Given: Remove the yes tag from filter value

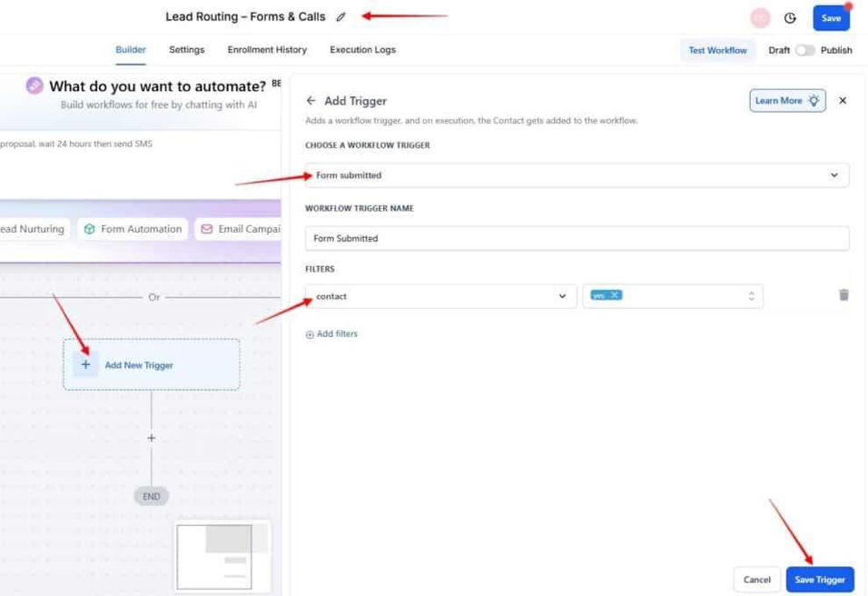Looking at the screenshot, I should click(615, 295).
